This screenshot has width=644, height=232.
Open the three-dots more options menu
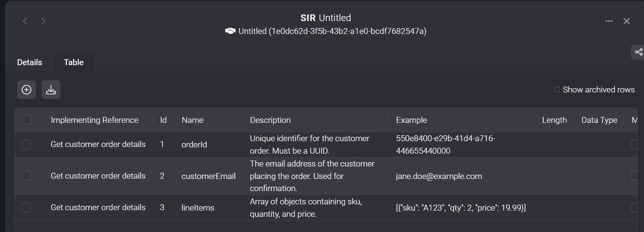609,21
